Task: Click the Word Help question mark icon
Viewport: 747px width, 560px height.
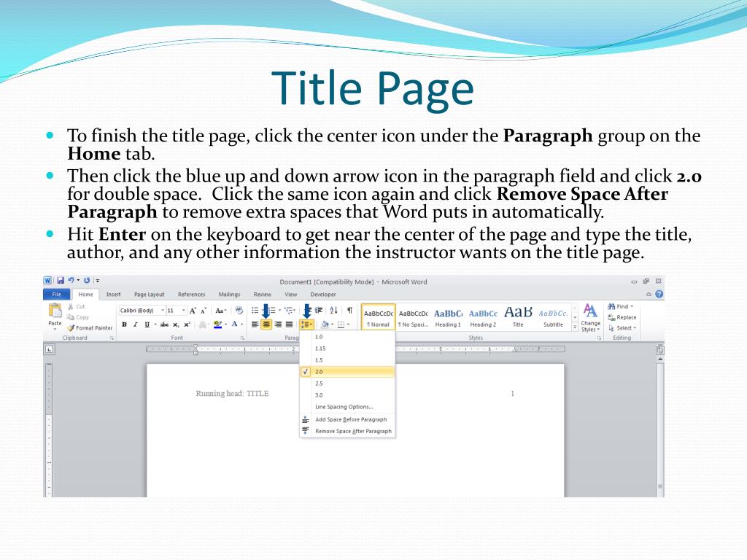Action: pyautogui.click(x=659, y=295)
